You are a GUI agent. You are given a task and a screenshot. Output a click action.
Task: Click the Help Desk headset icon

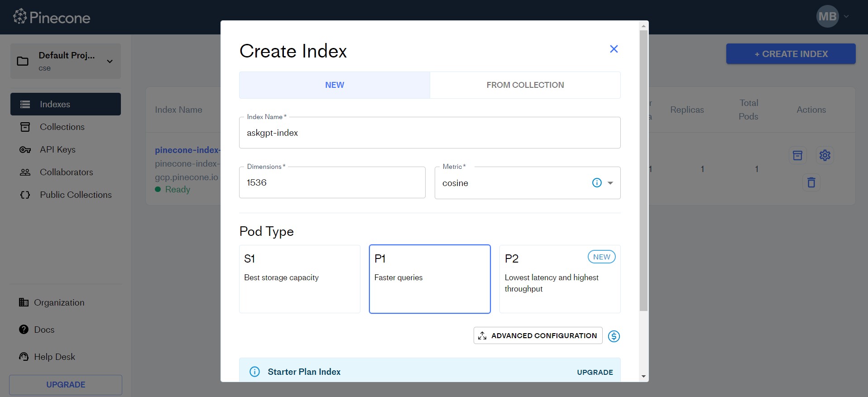(24, 357)
